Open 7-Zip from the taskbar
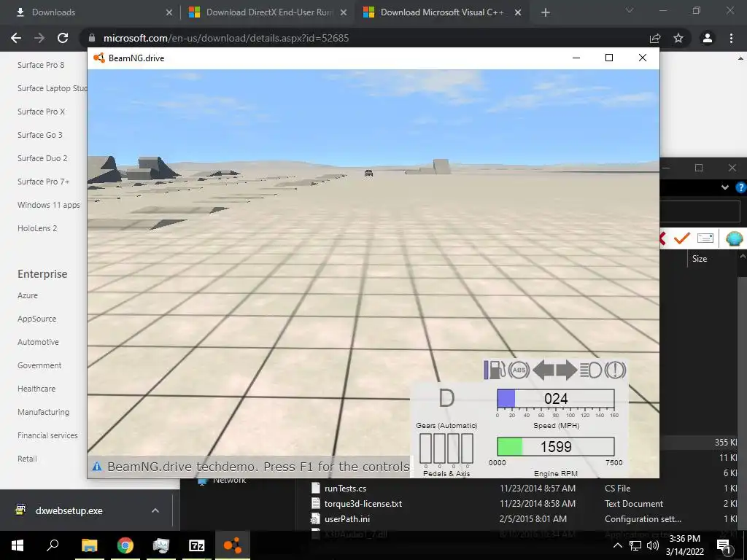747x560 pixels. 197,545
